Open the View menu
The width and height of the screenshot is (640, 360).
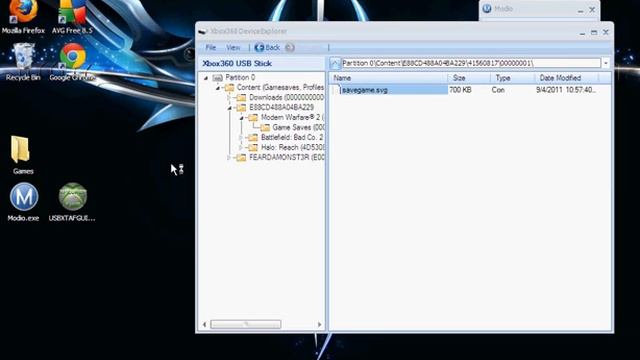[x=233, y=48]
